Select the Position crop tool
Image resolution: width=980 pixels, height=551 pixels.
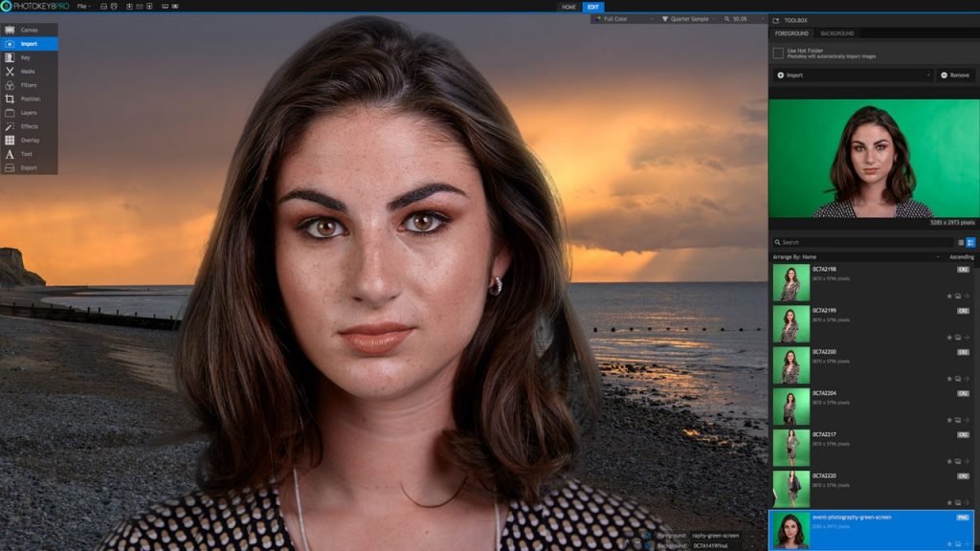click(x=29, y=99)
